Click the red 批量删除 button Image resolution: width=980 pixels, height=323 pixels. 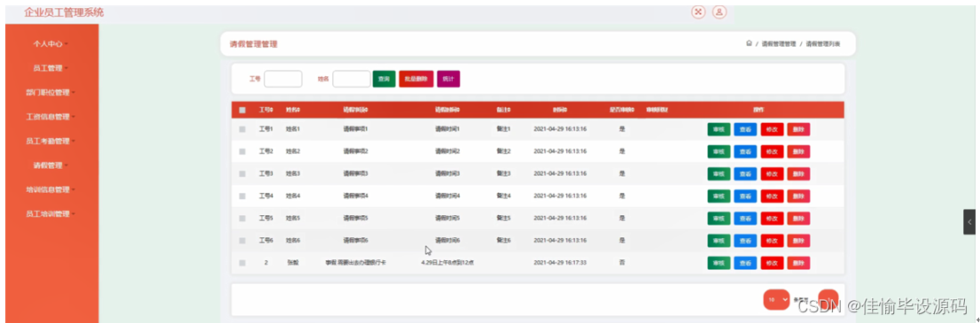tap(416, 79)
